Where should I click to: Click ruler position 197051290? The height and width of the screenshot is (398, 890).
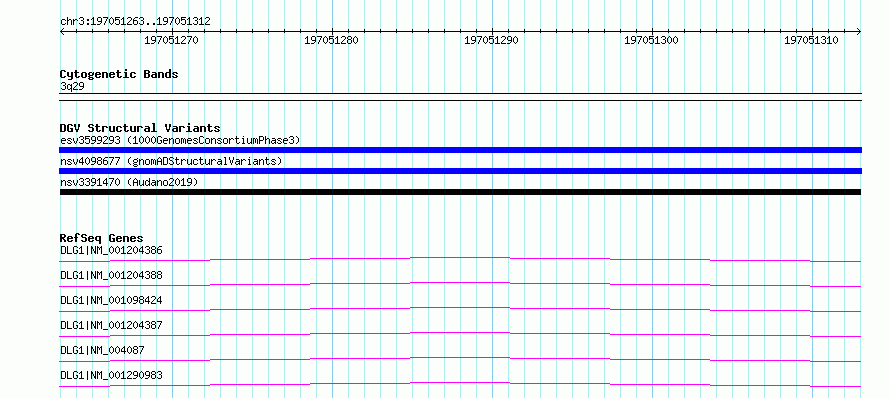point(492,40)
